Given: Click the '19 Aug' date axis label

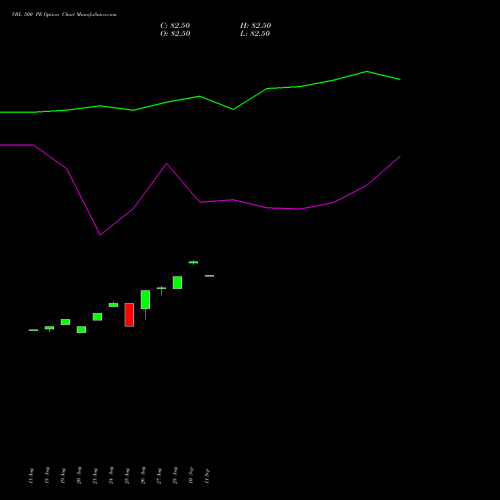Looking at the screenshot, I should [63, 475].
